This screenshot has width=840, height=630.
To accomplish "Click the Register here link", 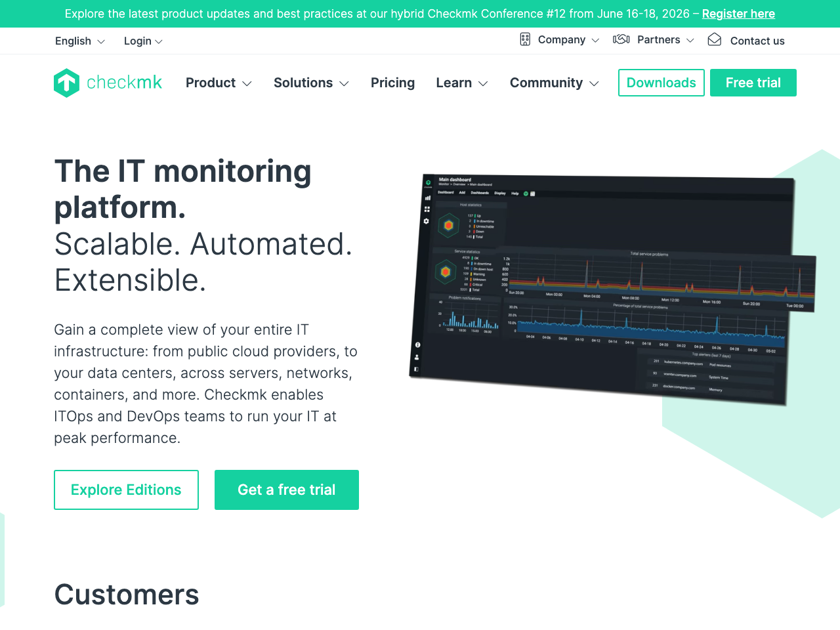I will [x=738, y=13].
